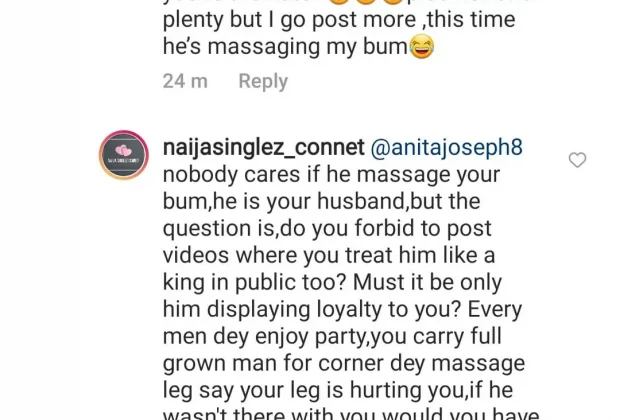Viewport: 620px width, 420px height.
Task: Tap the line 'videos where you treat him like a'
Action: (x=329, y=255)
